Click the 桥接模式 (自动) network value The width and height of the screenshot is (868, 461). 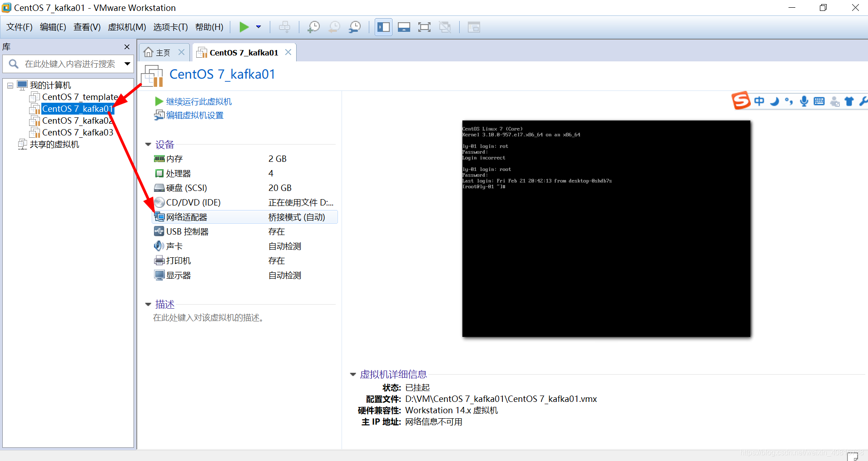pyautogui.click(x=297, y=217)
